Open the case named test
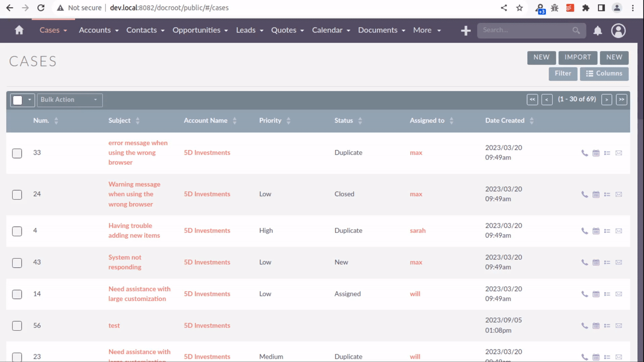644x362 pixels. pos(114,325)
